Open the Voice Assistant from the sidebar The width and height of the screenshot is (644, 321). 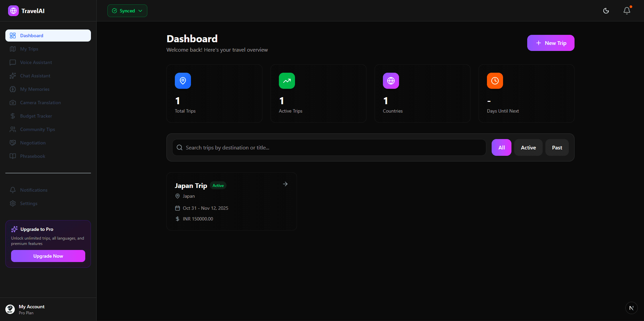tap(35, 62)
